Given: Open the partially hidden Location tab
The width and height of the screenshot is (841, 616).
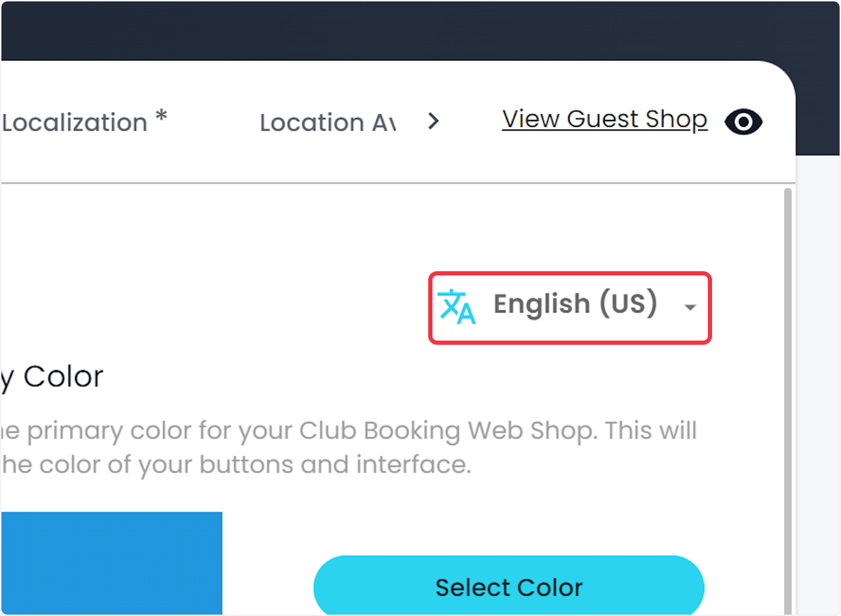Looking at the screenshot, I should (327, 123).
